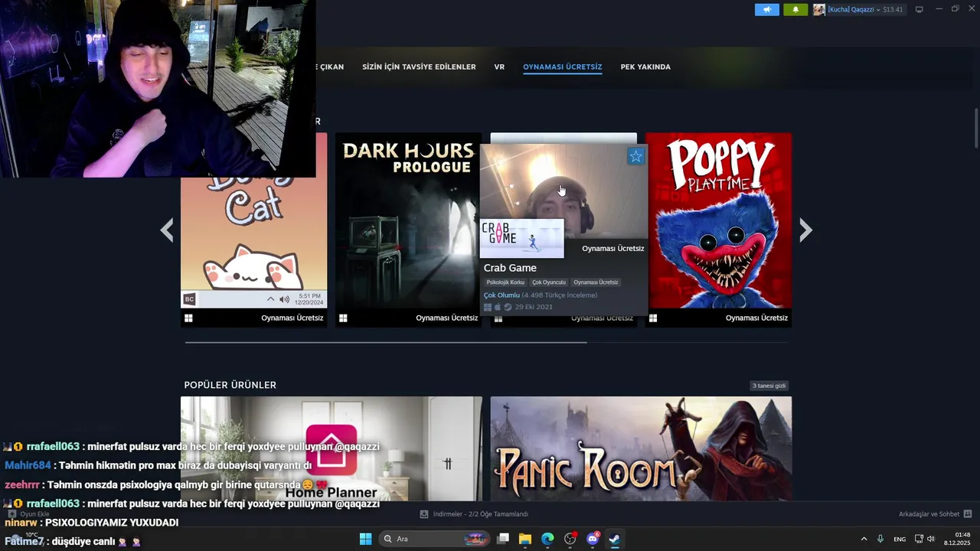This screenshot has height=551, width=980.
Task: Click the Crab Game title in popup
Action: [x=510, y=268]
